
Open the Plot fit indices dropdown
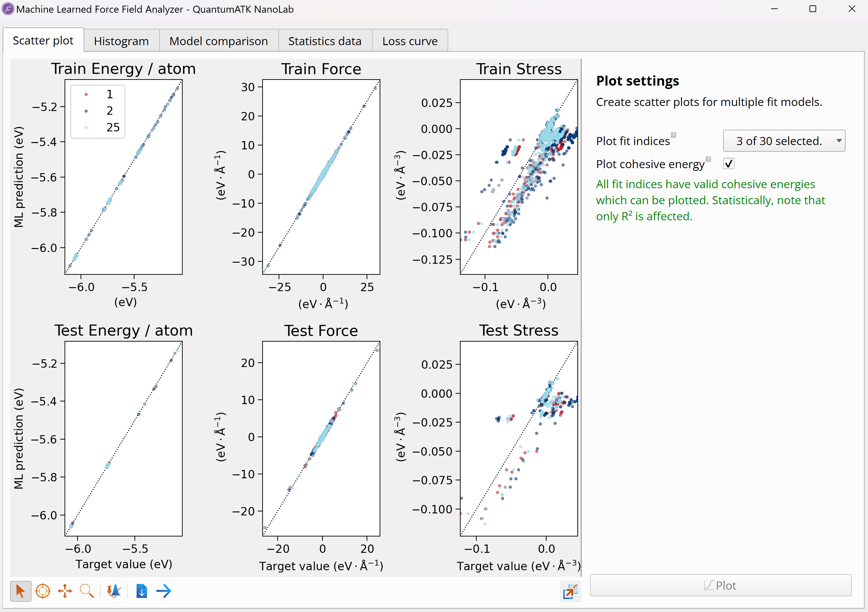tap(784, 141)
